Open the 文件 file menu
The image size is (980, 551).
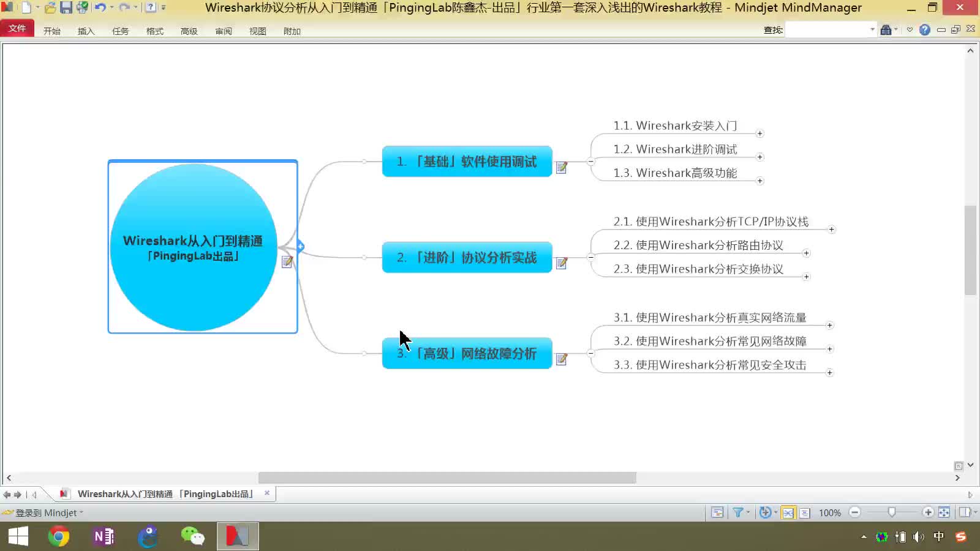tap(17, 29)
